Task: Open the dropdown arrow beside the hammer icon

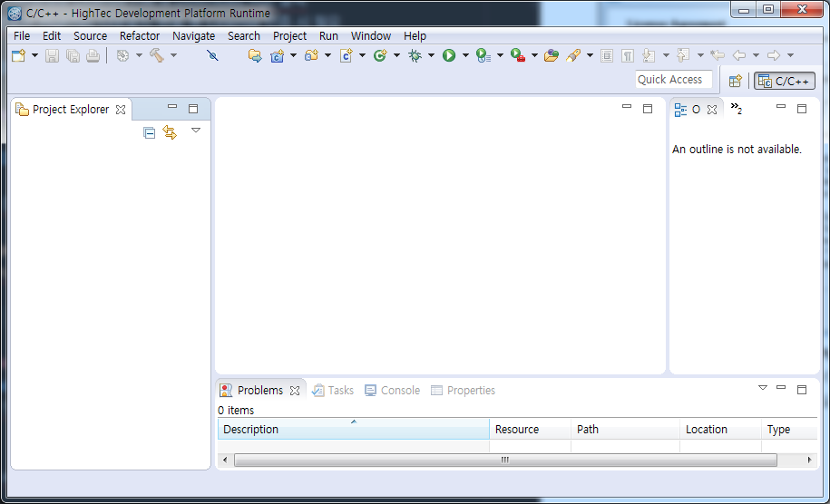Action: [x=173, y=55]
